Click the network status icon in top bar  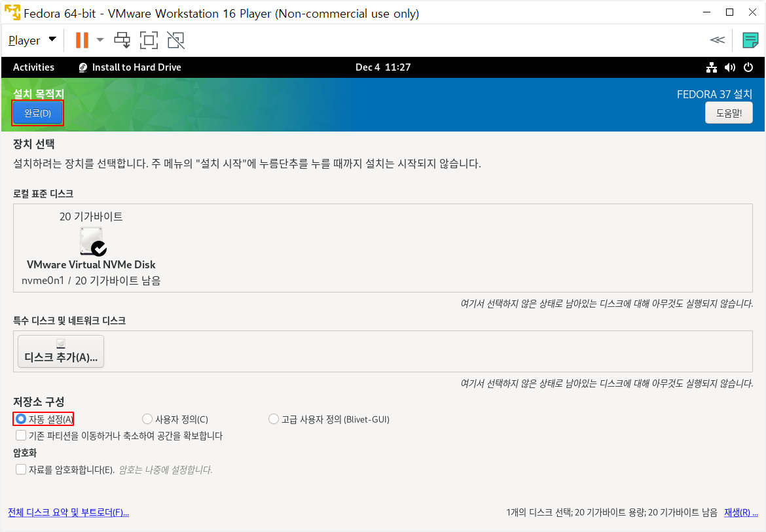pos(712,67)
